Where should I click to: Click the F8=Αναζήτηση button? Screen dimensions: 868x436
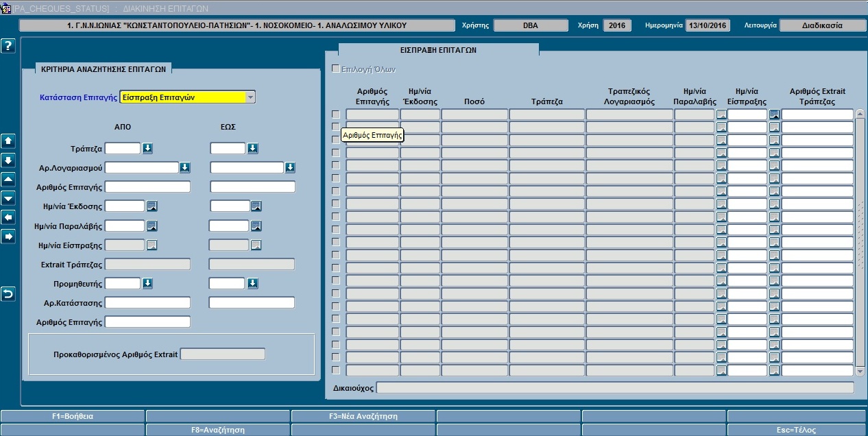tap(218, 430)
